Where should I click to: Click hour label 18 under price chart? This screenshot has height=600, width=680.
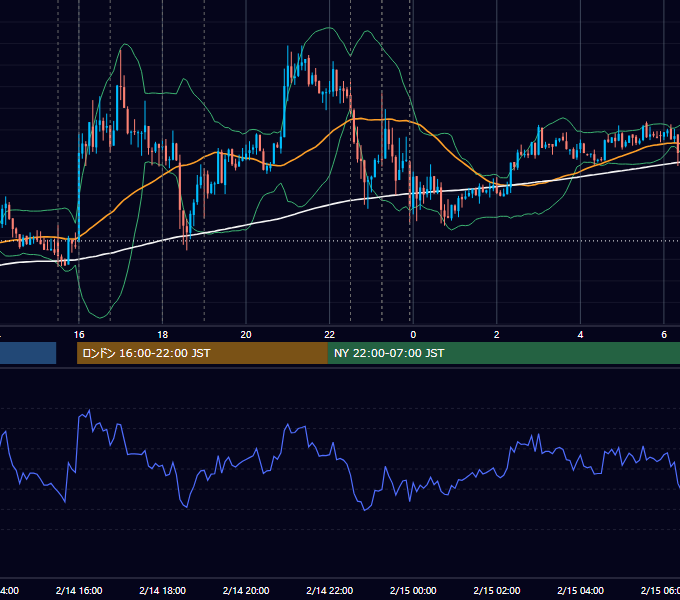click(x=163, y=335)
